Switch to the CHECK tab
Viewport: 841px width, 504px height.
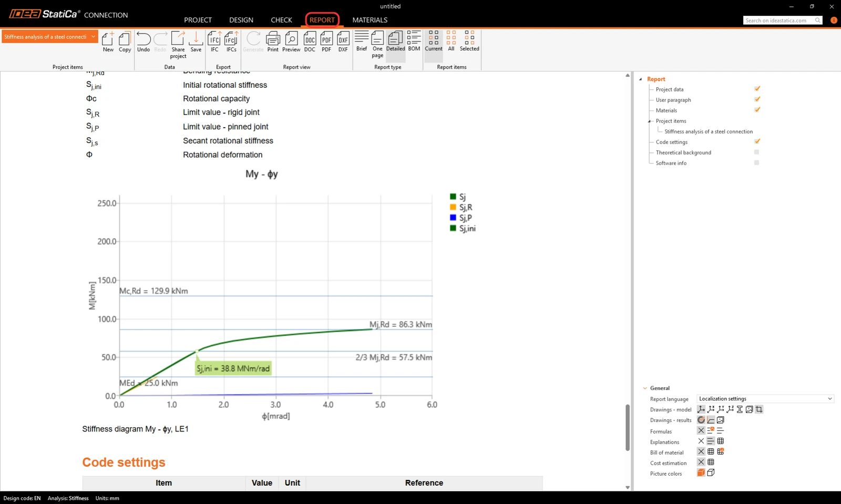coord(281,20)
